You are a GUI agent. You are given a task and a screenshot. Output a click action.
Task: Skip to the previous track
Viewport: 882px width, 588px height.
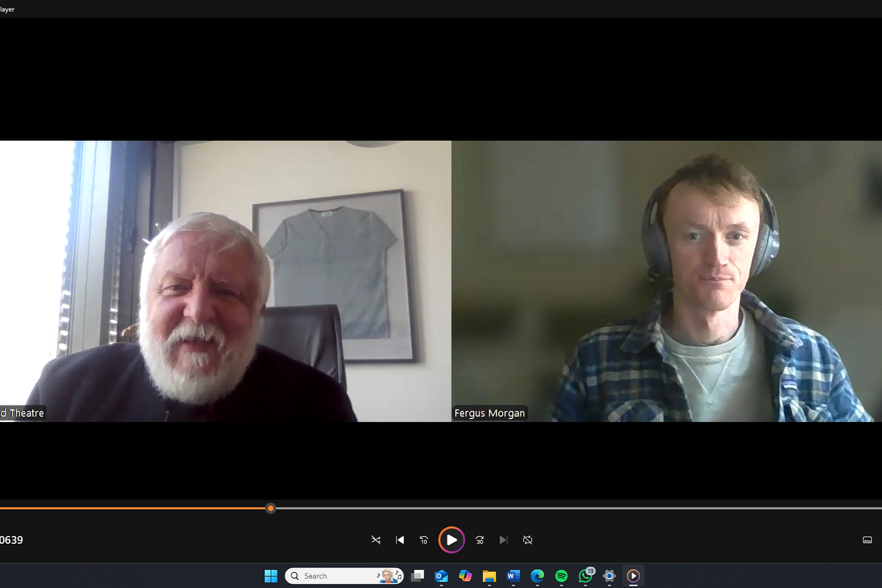coord(400,540)
